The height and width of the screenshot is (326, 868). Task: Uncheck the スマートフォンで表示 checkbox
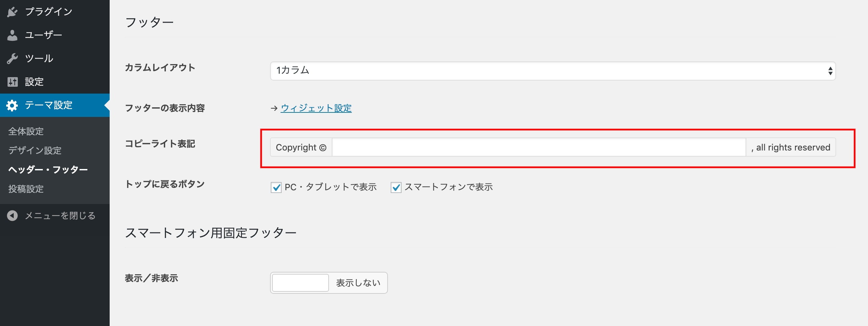point(396,188)
